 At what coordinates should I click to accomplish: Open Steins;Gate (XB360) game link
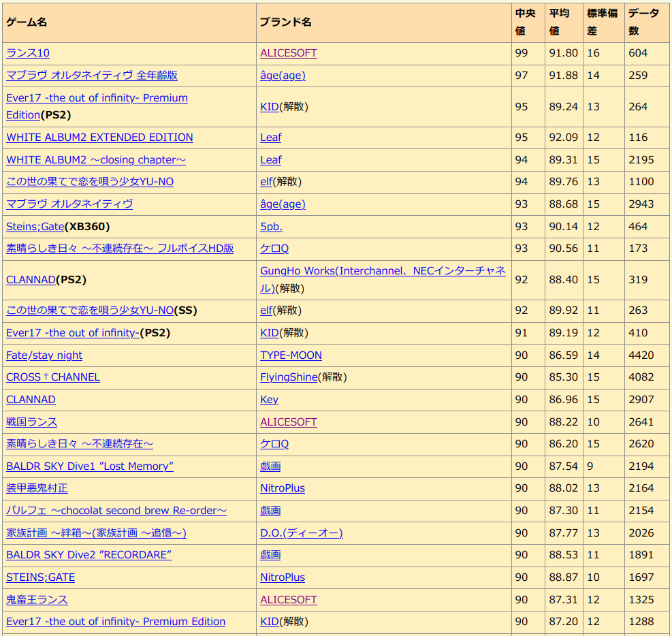coord(35,227)
